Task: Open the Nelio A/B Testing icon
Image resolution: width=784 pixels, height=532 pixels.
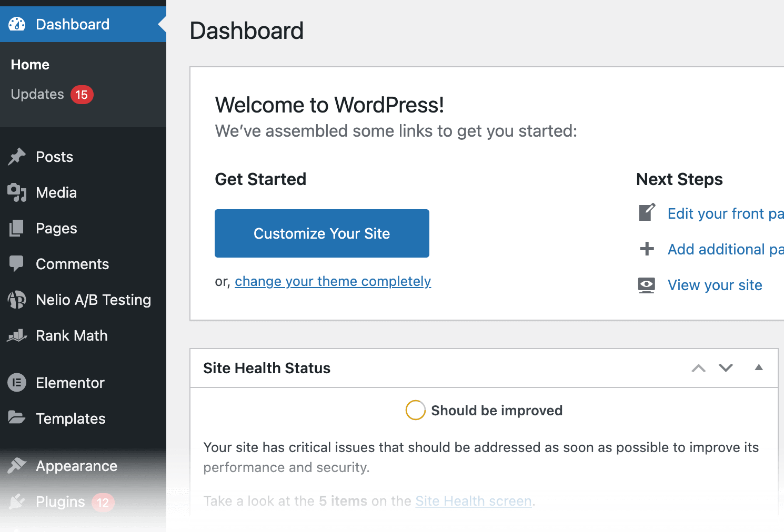Action: point(16,300)
